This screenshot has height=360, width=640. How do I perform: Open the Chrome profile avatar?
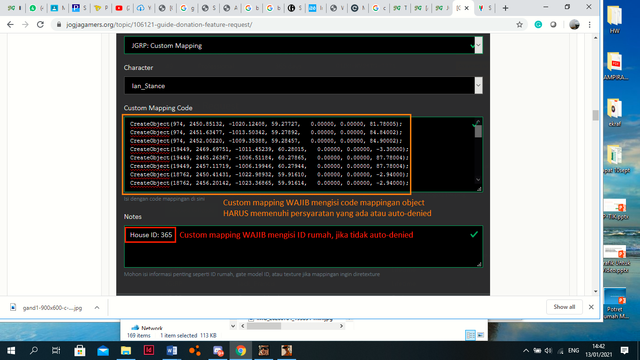(574, 25)
